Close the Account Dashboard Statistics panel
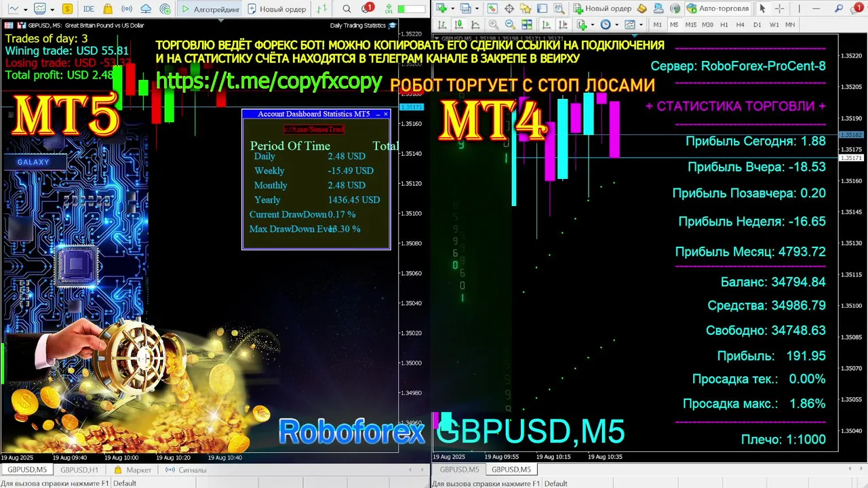The height and width of the screenshot is (488, 868). pyautogui.click(x=386, y=114)
